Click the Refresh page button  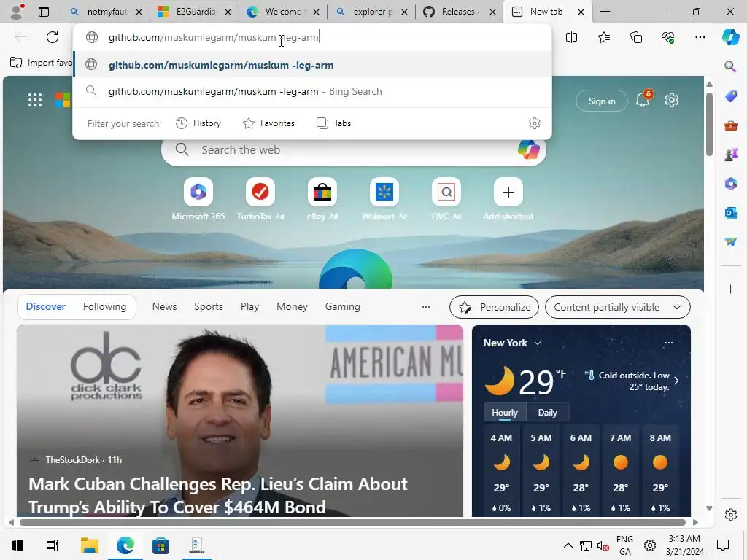(x=53, y=37)
